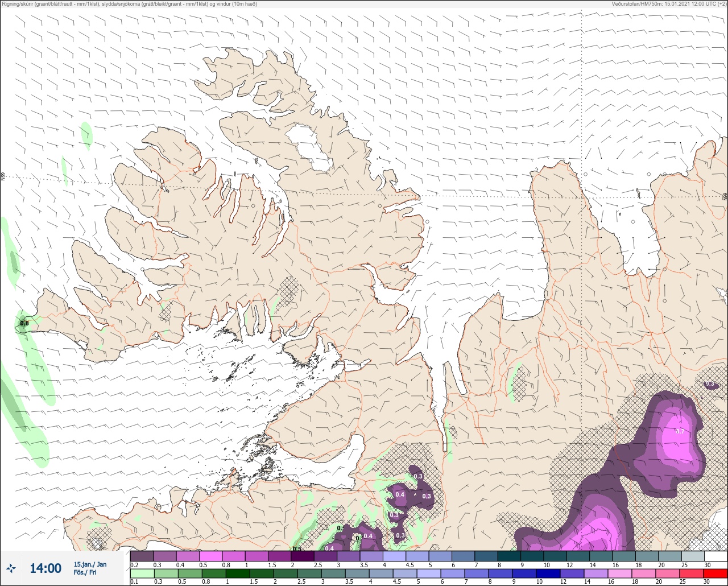
Task: Select the lavender 4 snow legend swatch
Action: click(x=394, y=556)
